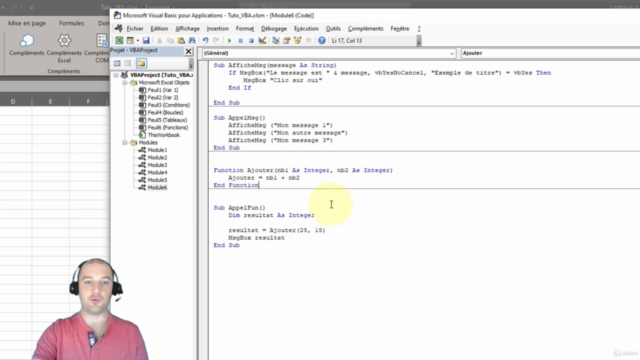This screenshot has width=640, height=360.
Task: Open the ? help menu
Action: pyautogui.click(x=419, y=29)
